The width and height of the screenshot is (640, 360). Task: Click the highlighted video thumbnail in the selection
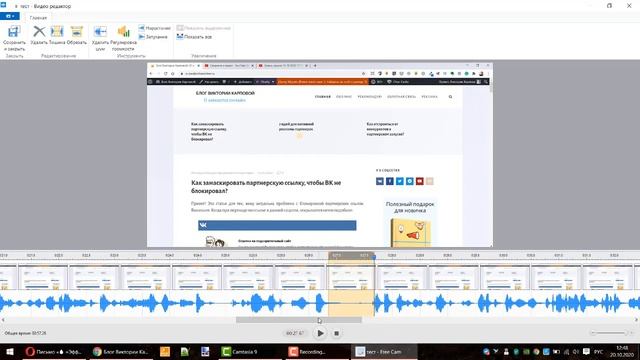(x=351, y=278)
